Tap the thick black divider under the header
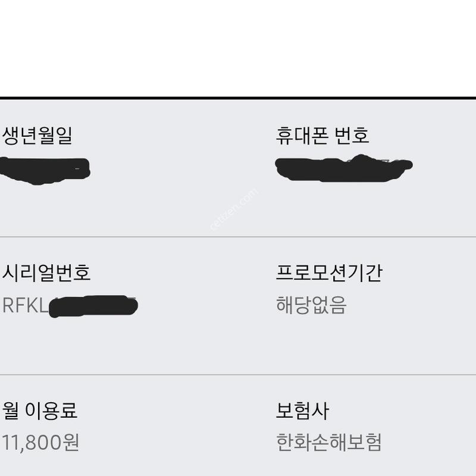Viewport: 476px width, 476px height. (238, 98)
